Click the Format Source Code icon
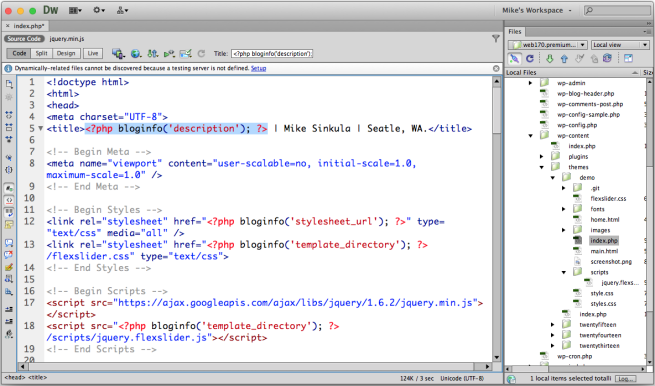 (9, 334)
